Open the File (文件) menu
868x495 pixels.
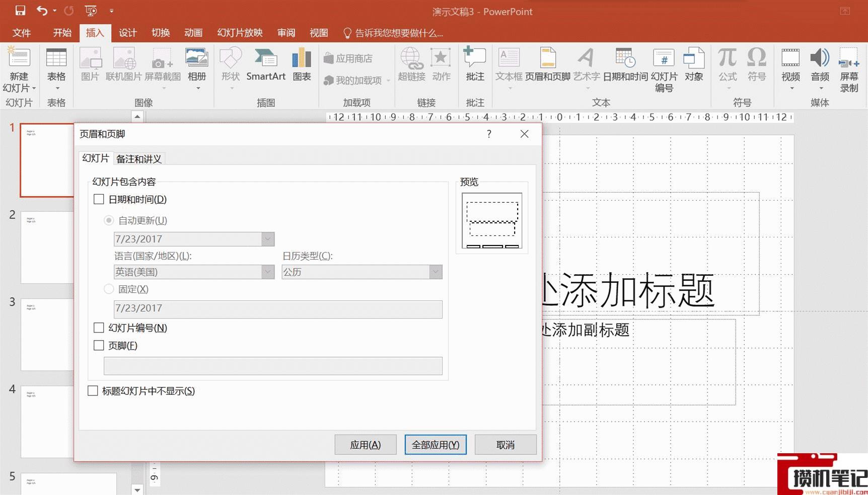(22, 33)
